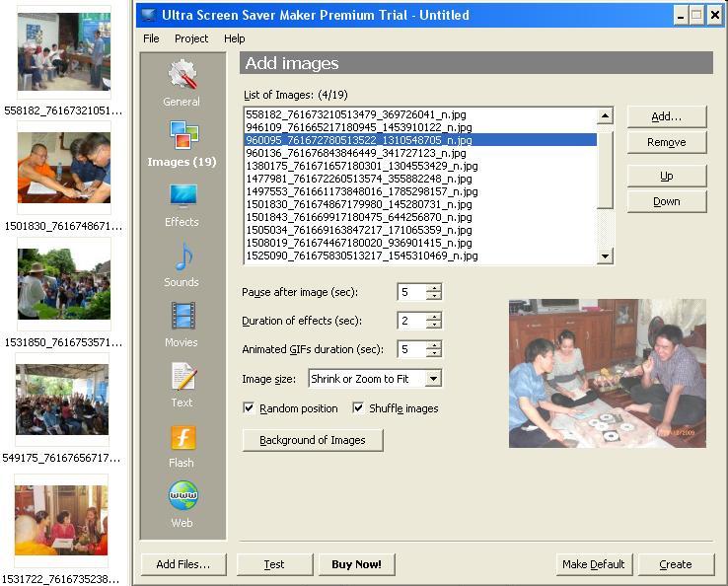Select 960095_761672780513522_1310548705_n.jpg in list
This screenshot has width=728, height=586.
click(x=420, y=140)
